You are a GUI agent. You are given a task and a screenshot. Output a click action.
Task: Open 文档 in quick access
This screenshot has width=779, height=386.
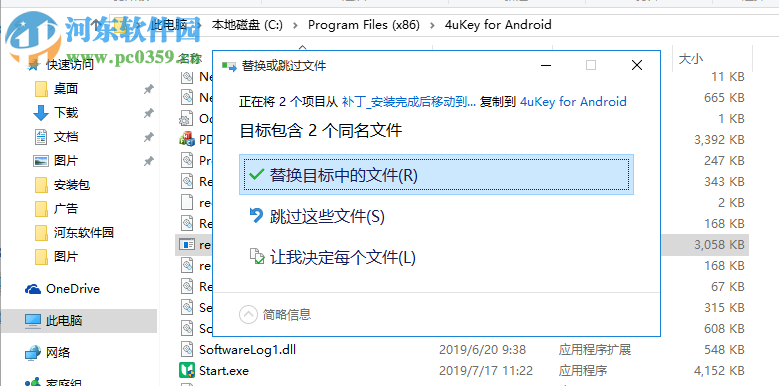[x=66, y=137]
